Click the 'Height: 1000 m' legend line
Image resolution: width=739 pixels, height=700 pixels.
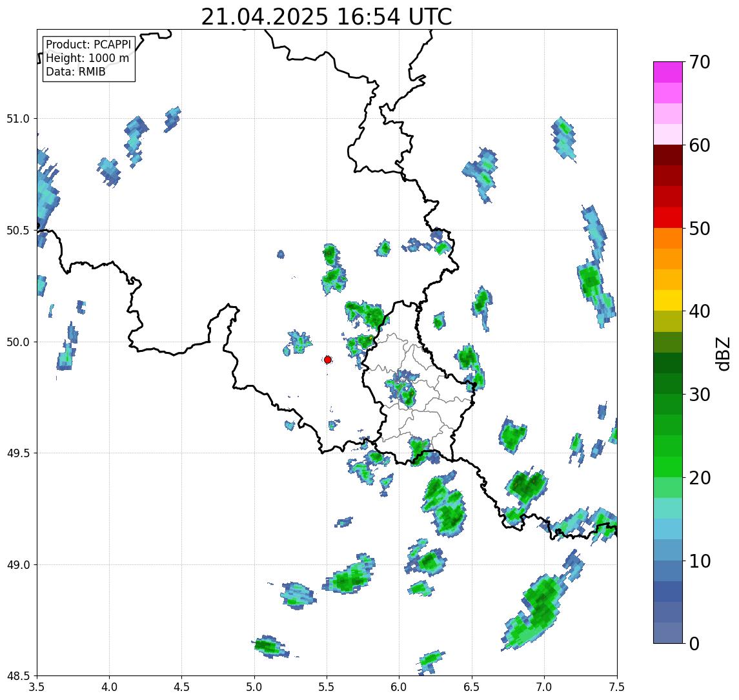[87, 58]
